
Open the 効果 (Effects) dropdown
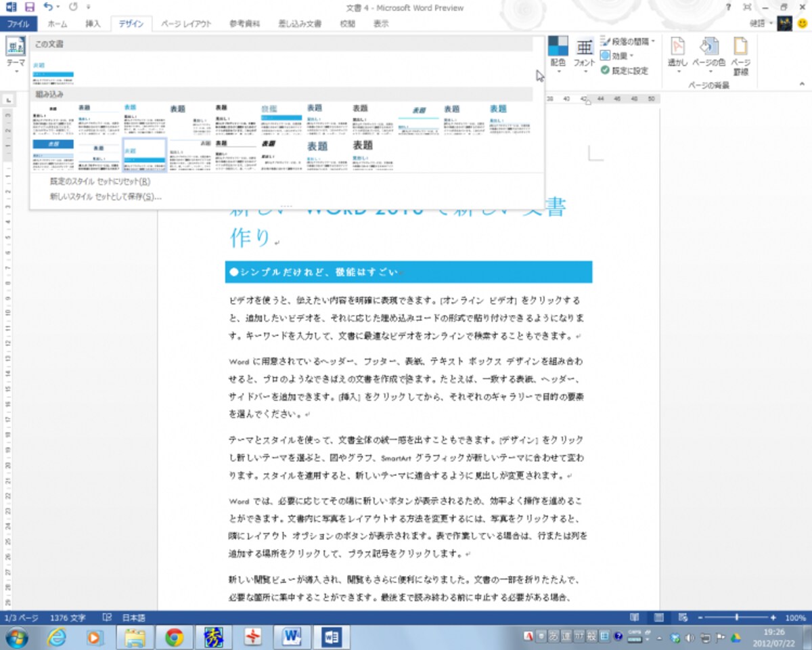point(616,56)
